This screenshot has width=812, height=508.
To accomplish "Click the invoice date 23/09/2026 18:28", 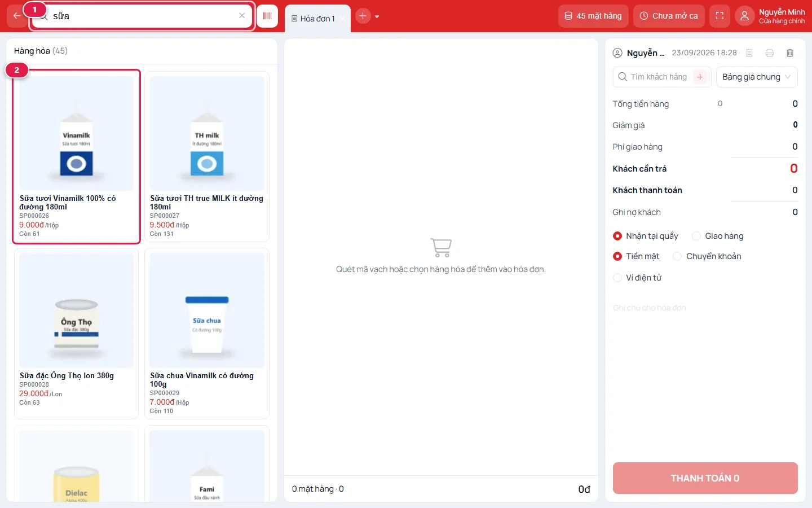I will pyautogui.click(x=704, y=52).
